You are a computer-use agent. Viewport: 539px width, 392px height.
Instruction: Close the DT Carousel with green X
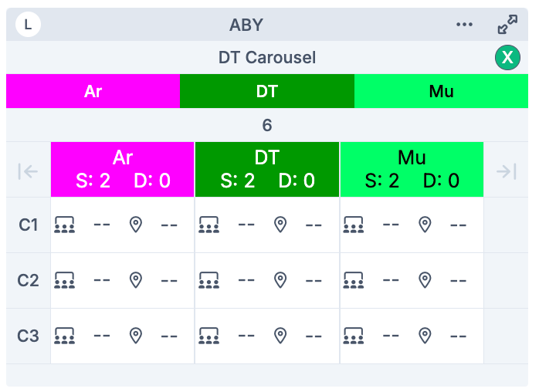coord(507,58)
